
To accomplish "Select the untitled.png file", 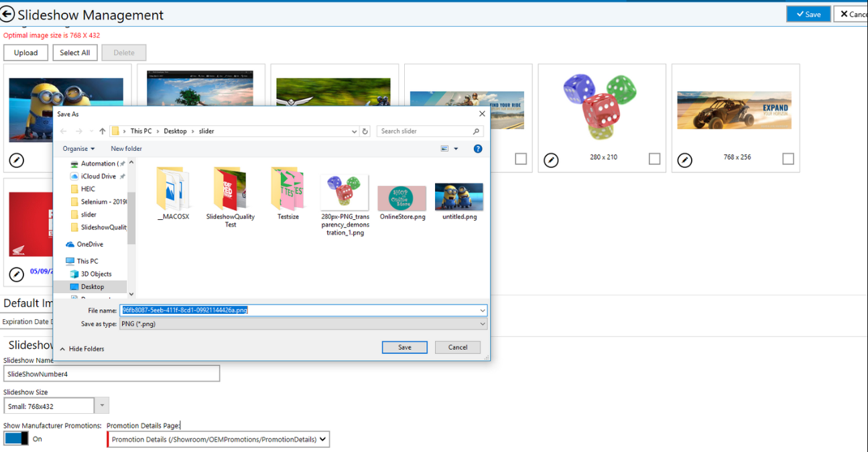I will pos(459,201).
